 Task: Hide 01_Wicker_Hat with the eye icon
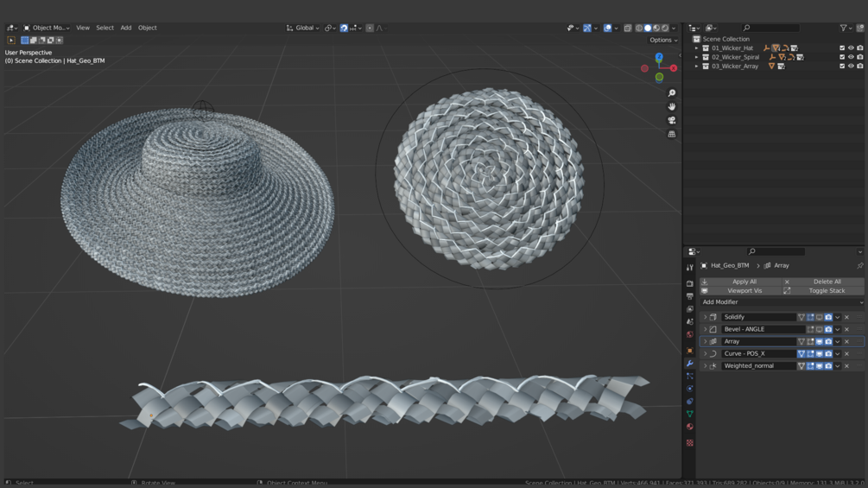coord(851,48)
